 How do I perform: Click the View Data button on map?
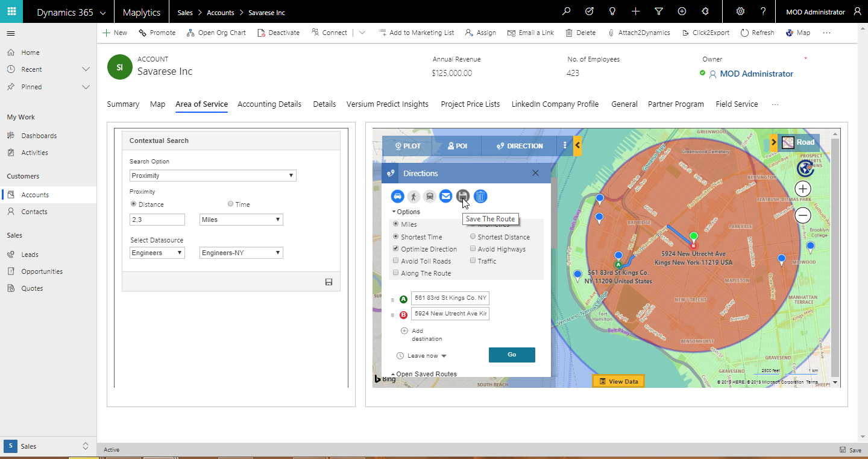click(618, 381)
